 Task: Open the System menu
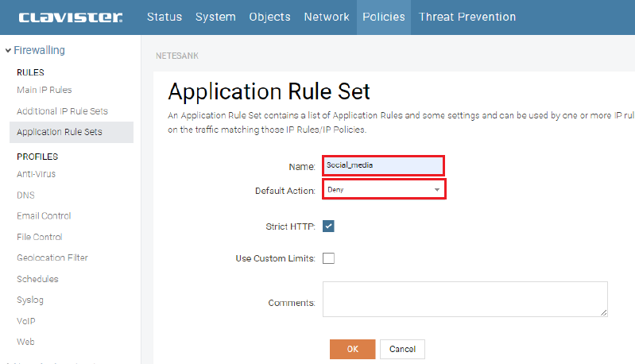coord(215,17)
